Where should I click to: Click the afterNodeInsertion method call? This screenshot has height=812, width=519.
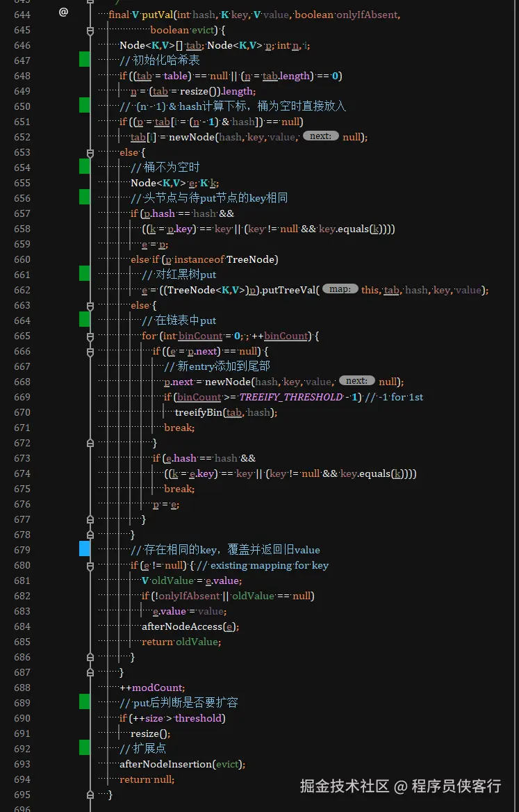pyautogui.click(x=166, y=764)
